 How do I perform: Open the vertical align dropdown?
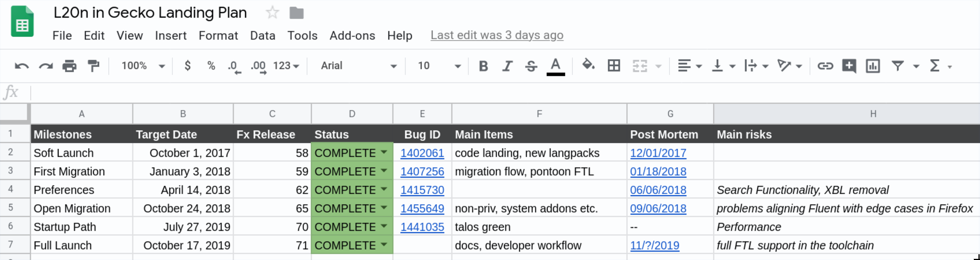click(723, 66)
